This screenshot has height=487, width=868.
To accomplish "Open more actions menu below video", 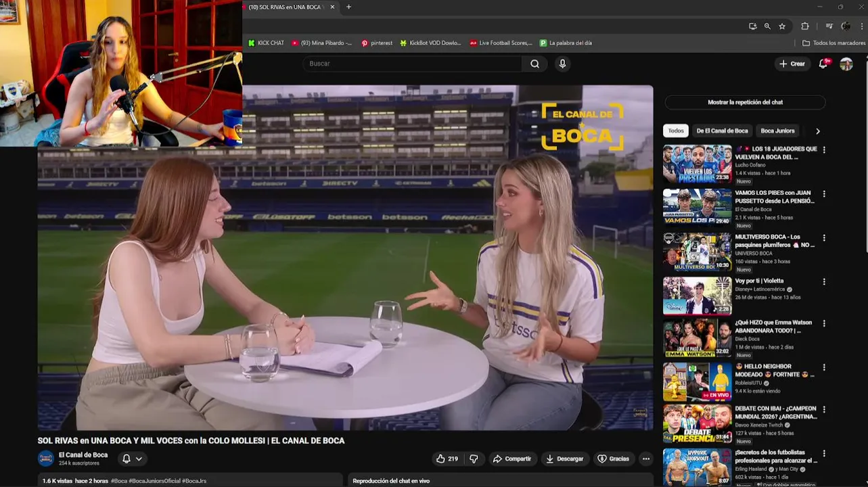I will tap(645, 459).
